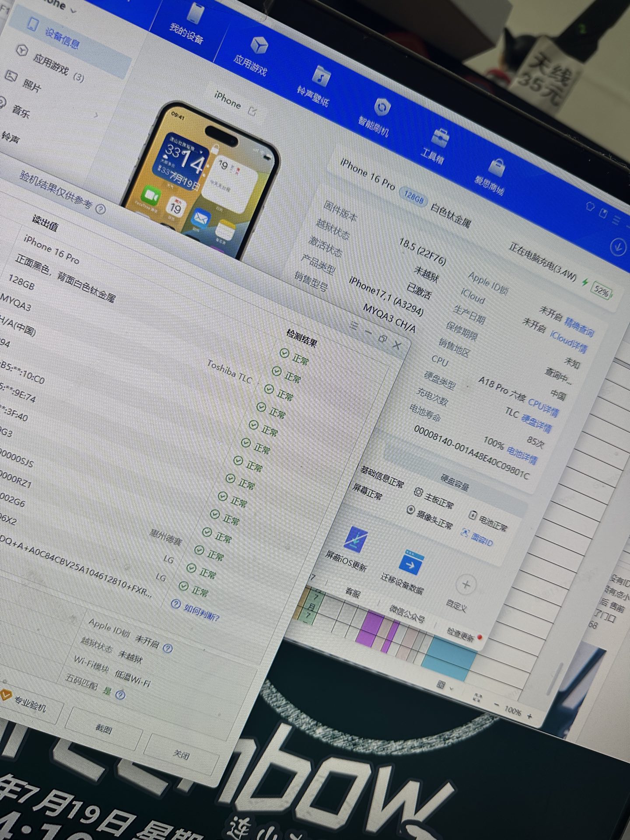
Task: Click the 摄像头正常 camera icon
Action: pyautogui.click(x=410, y=510)
